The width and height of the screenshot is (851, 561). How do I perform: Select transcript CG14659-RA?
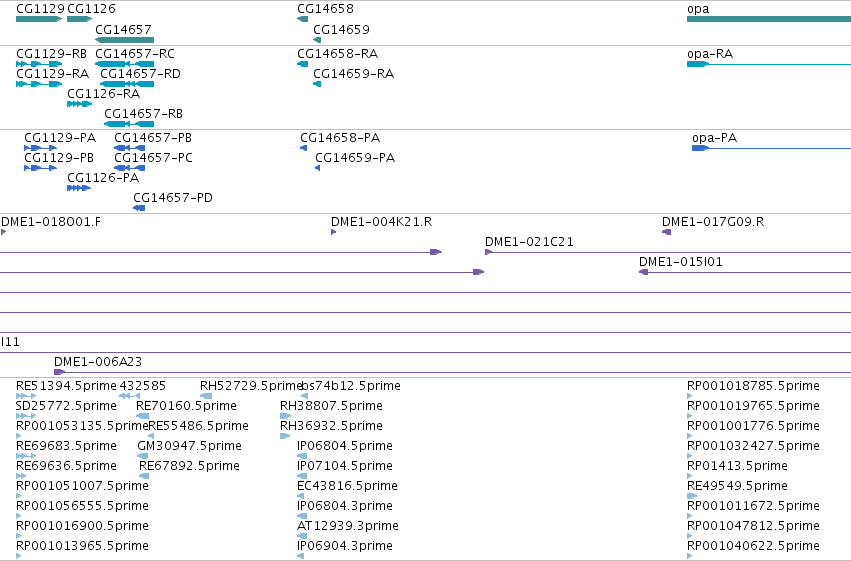(x=317, y=84)
